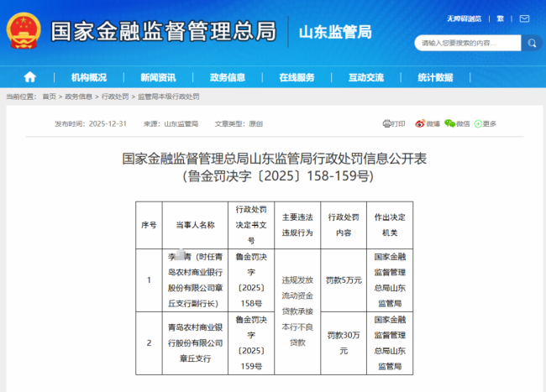
Task: Click the 行政处罚决定书文号 column header
Action: coord(251,225)
